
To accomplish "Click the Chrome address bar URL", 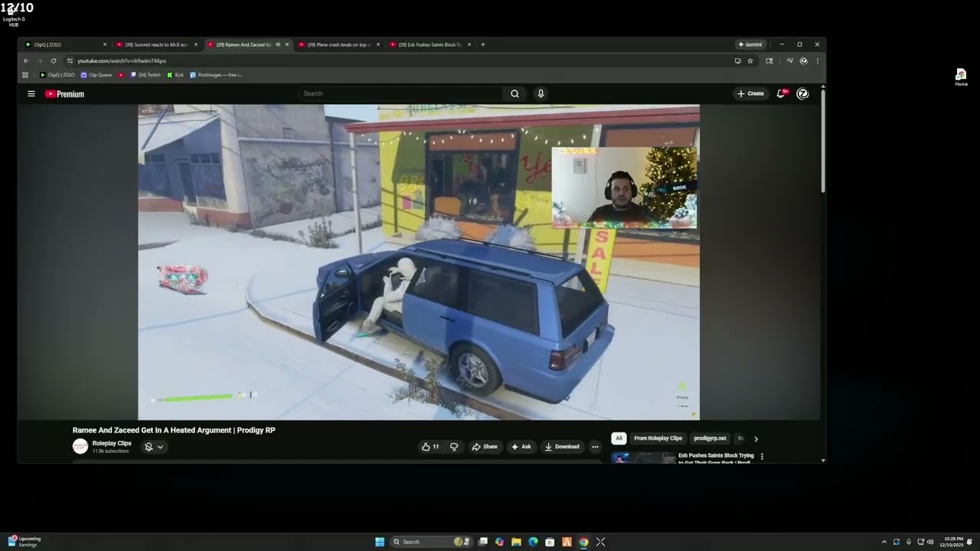I will [x=122, y=60].
